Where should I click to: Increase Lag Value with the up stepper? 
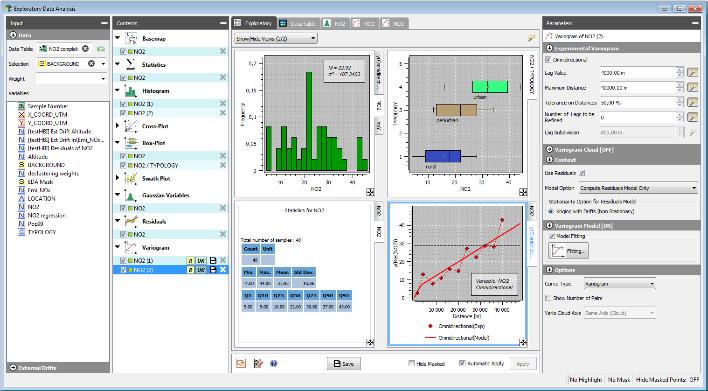tap(680, 70)
